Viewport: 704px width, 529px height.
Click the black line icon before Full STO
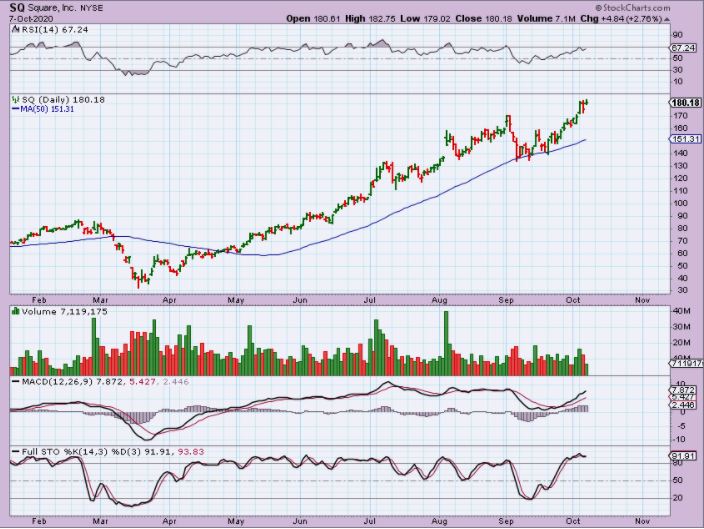[x=16, y=452]
